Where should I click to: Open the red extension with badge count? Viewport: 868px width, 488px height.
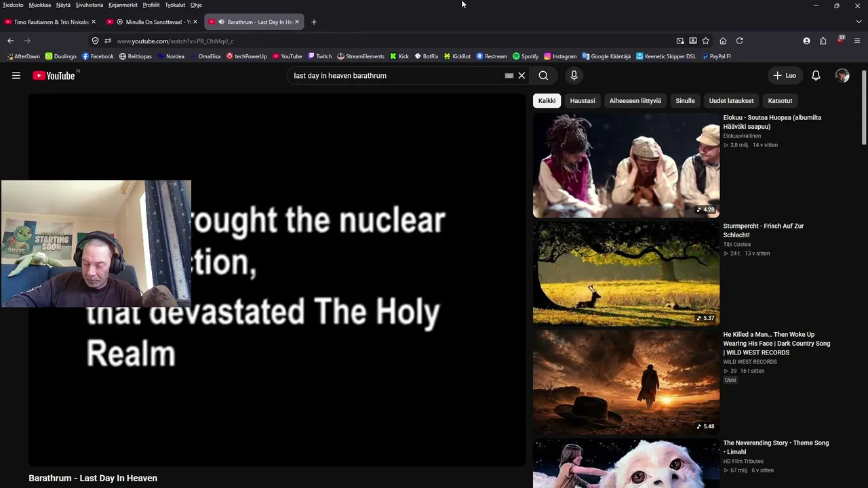(x=841, y=40)
